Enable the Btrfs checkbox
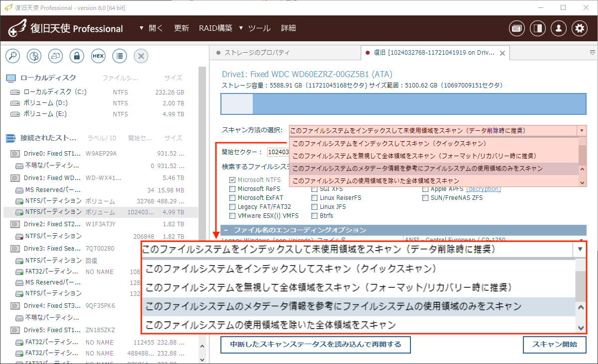Screen dimensions: 598x364 click(x=314, y=216)
